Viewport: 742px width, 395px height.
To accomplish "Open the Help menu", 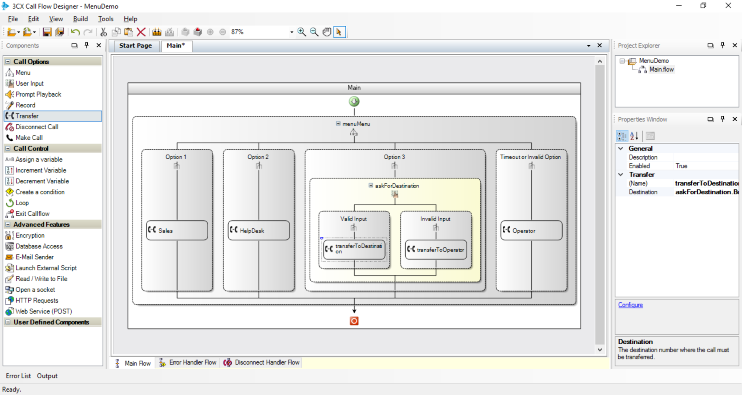I will click(x=130, y=19).
